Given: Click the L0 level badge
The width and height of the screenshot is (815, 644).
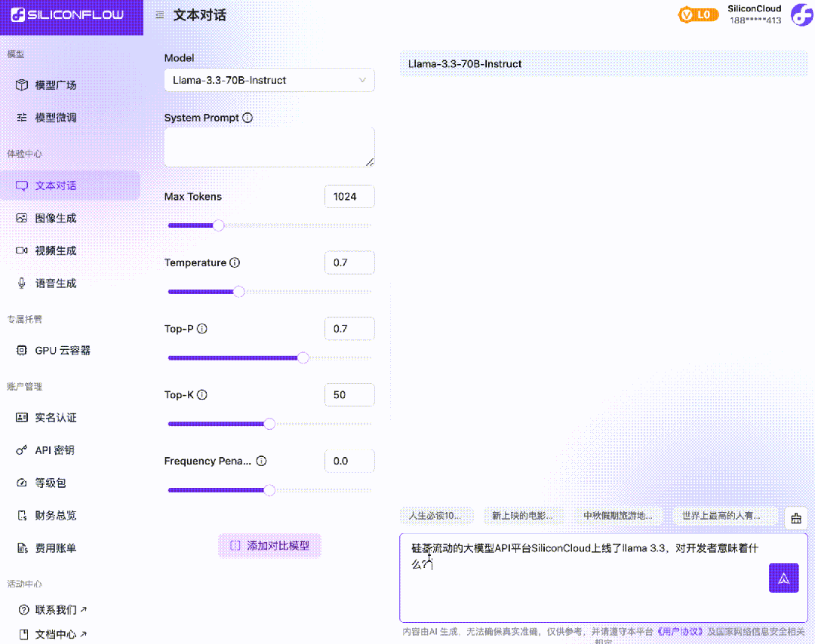Looking at the screenshot, I should click(698, 14).
